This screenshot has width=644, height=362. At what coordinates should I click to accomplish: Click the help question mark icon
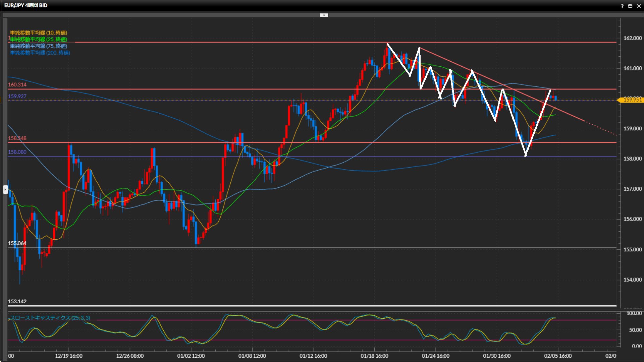[x=622, y=6]
